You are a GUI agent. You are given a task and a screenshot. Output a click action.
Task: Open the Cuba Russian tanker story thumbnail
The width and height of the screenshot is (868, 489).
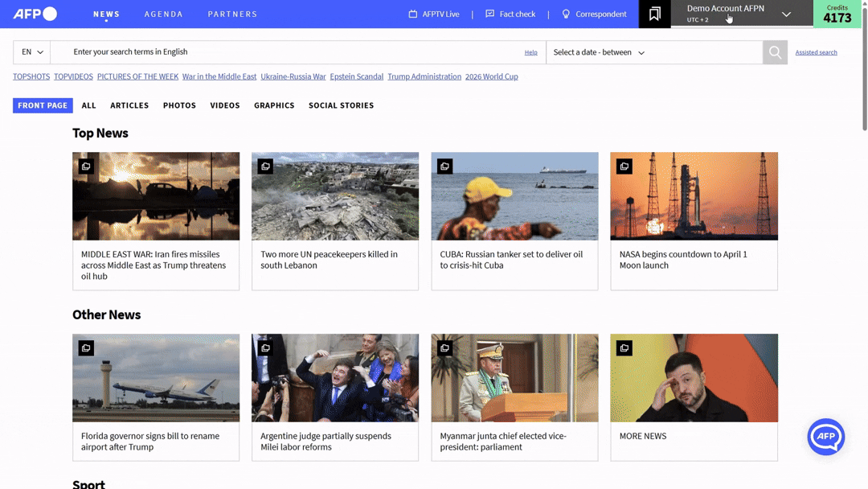514,196
